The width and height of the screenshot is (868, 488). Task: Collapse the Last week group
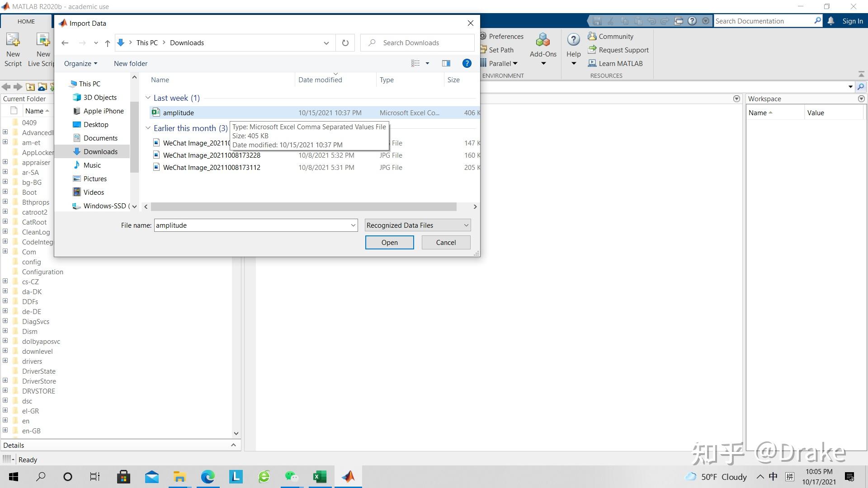148,98
